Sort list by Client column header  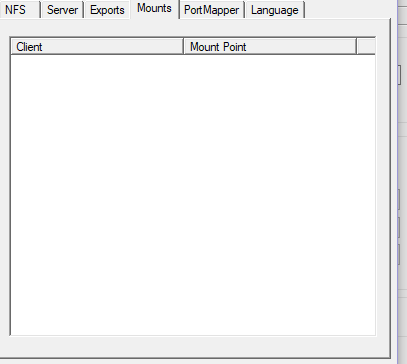[x=97, y=47]
